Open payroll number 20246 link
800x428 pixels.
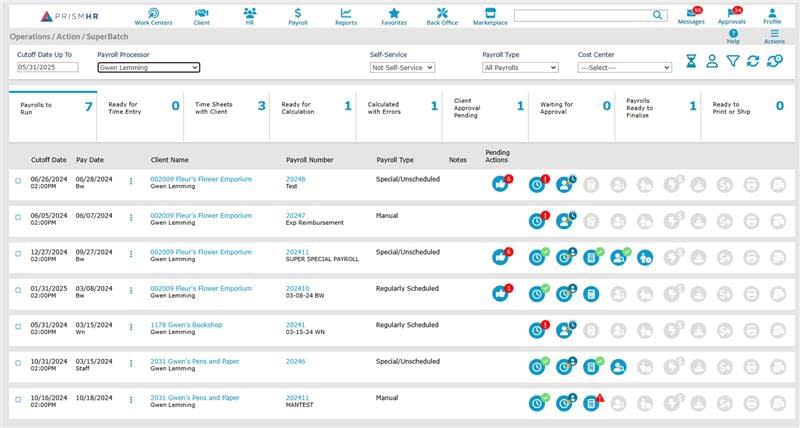tap(295, 361)
